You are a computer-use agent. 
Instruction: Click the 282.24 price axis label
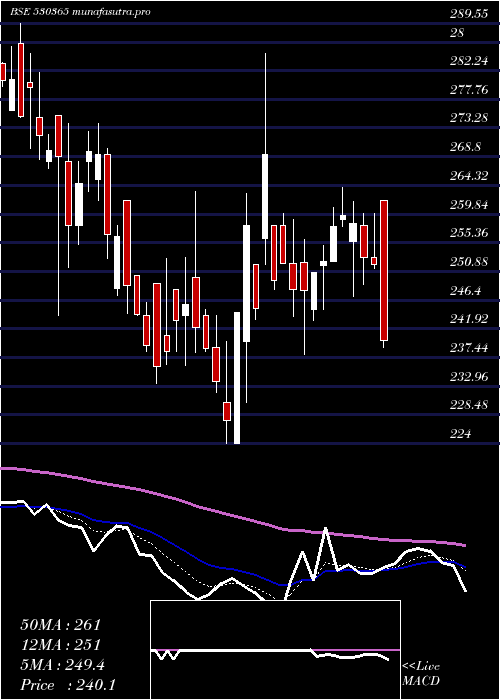(469, 62)
